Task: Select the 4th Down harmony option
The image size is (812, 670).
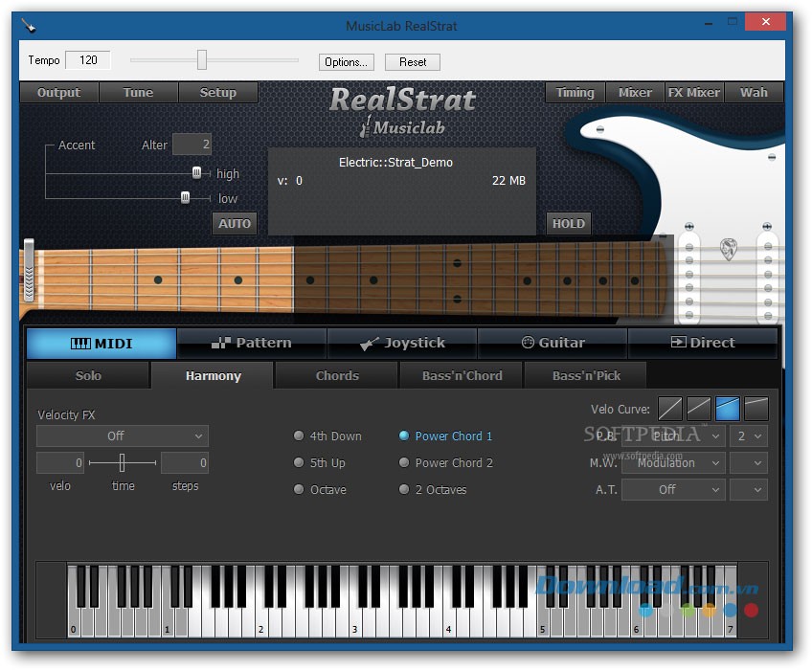Action: (299, 435)
